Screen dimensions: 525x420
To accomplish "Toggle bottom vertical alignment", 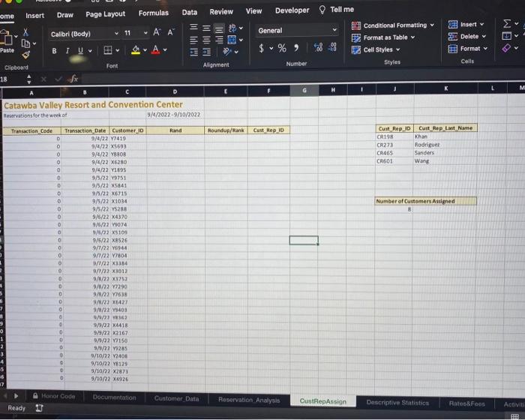I will pos(219,29).
